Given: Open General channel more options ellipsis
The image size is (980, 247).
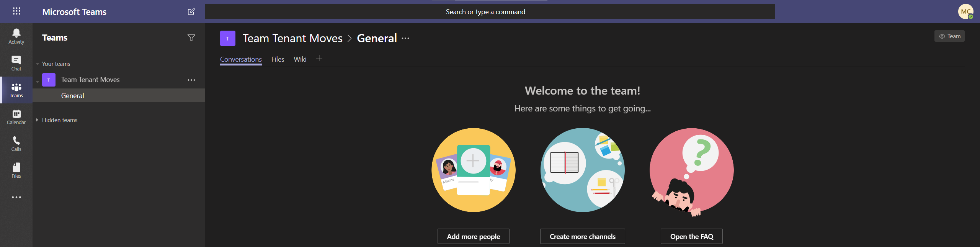Looking at the screenshot, I should (x=405, y=38).
